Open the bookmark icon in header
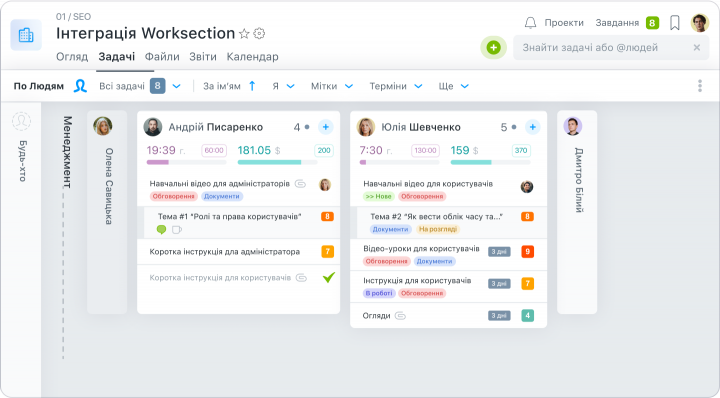This screenshot has width=720, height=398. 675,22
